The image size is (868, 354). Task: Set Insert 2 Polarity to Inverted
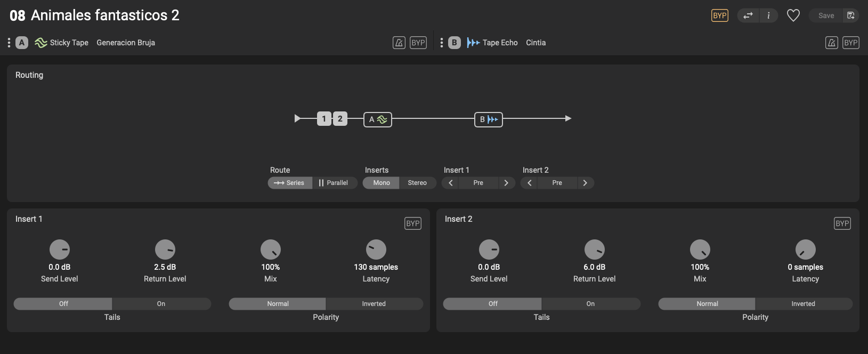pyautogui.click(x=803, y=304)
